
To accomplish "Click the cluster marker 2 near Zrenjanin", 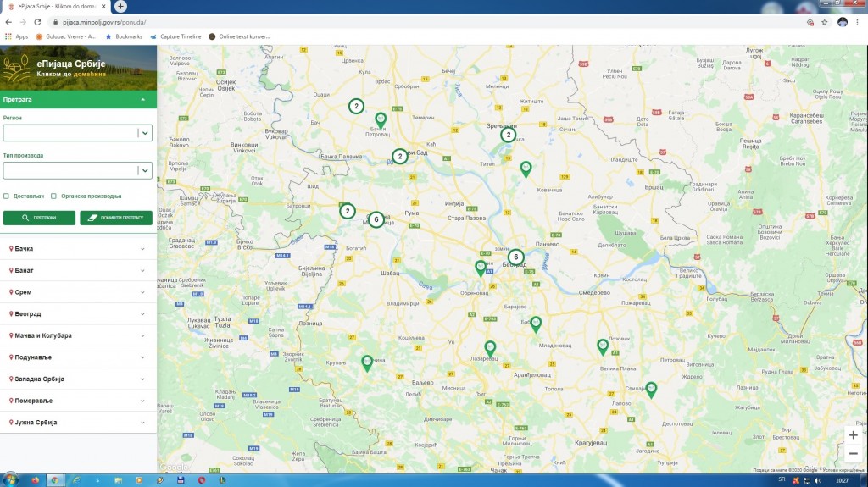I will click(x=509, y=135).
